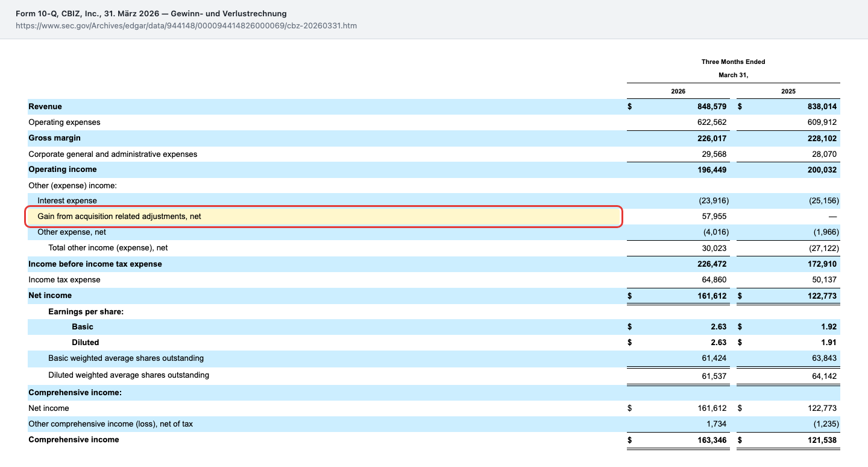Select diluted EPS value 1.91
Viewport: 868px width, 467px height.
[x=829, y=343]
